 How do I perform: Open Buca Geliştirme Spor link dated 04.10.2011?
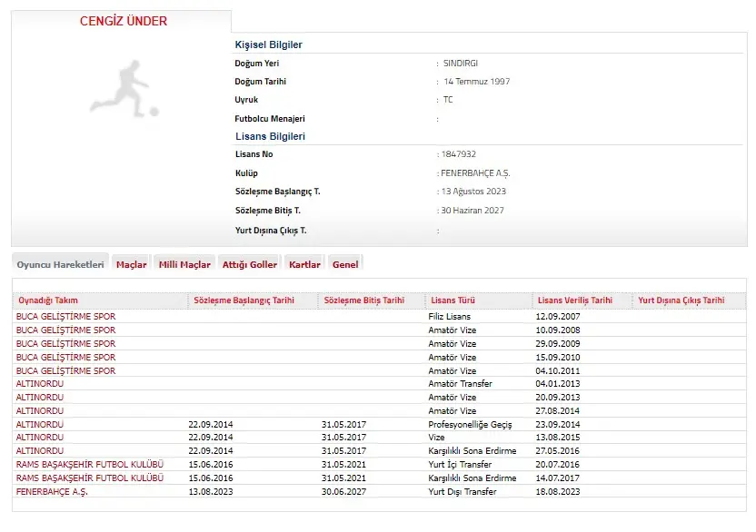tap(66, 370)
